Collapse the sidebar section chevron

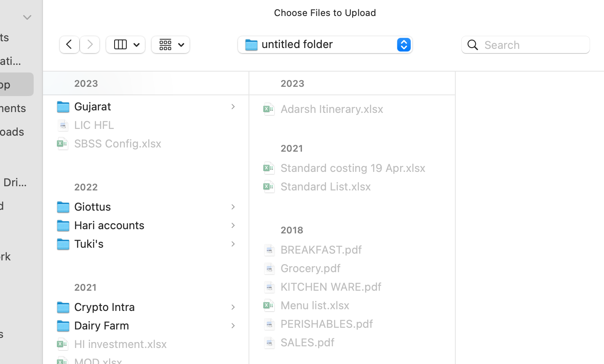click(27, 18)
